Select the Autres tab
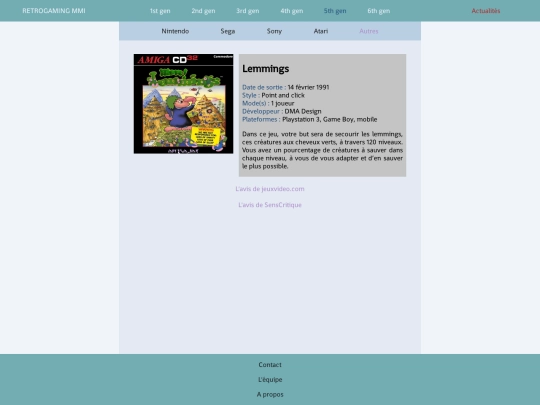Image resolution: width=540 pixels, height=405 pixels. [x=368, y=31]
